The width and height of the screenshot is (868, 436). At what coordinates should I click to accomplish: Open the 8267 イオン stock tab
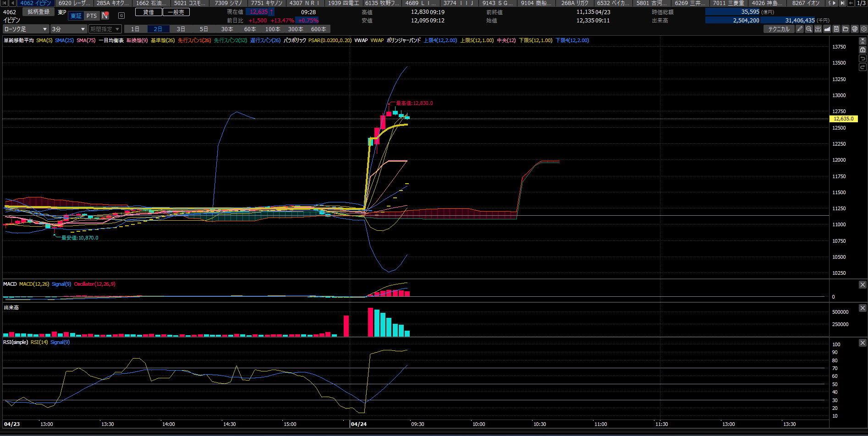coord(806,3)
